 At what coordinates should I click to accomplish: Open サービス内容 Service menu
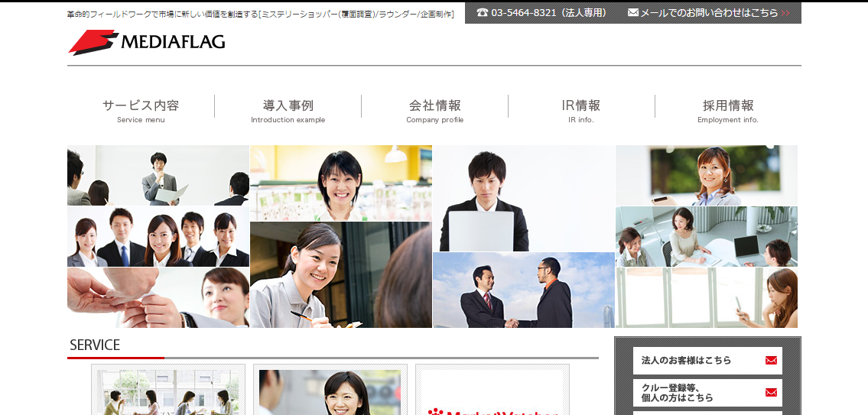[x=141, y=111]
